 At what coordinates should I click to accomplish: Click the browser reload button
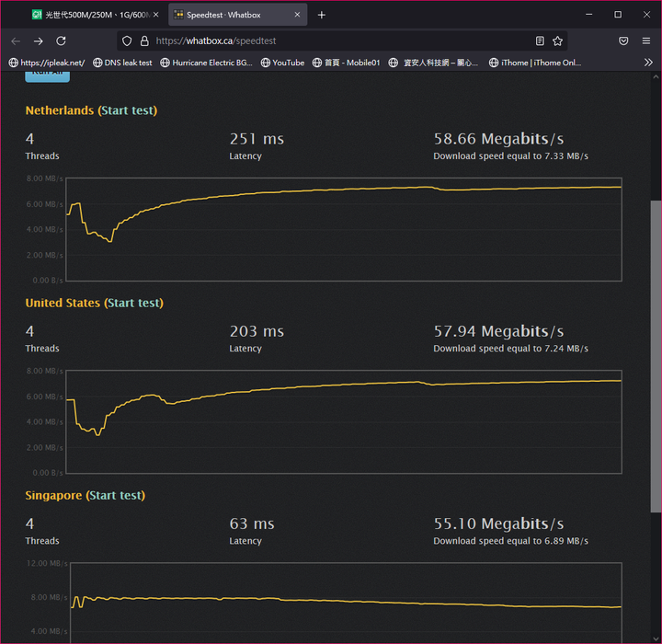point(61,41)
